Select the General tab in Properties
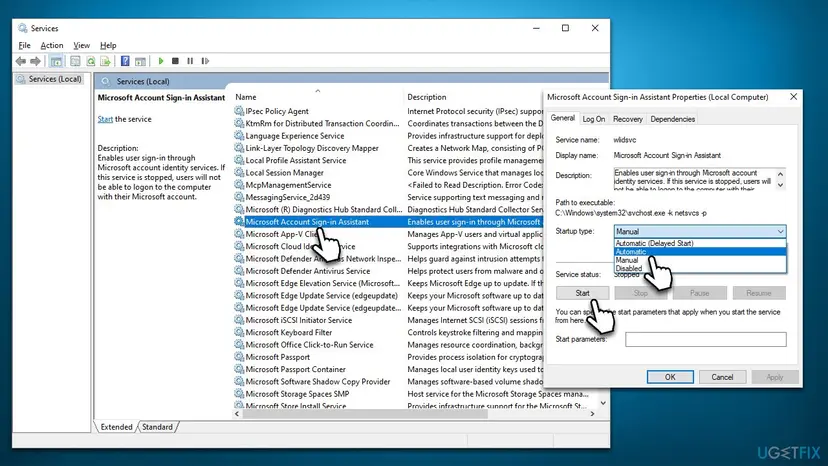828x466 pixels. pos(562,118)
